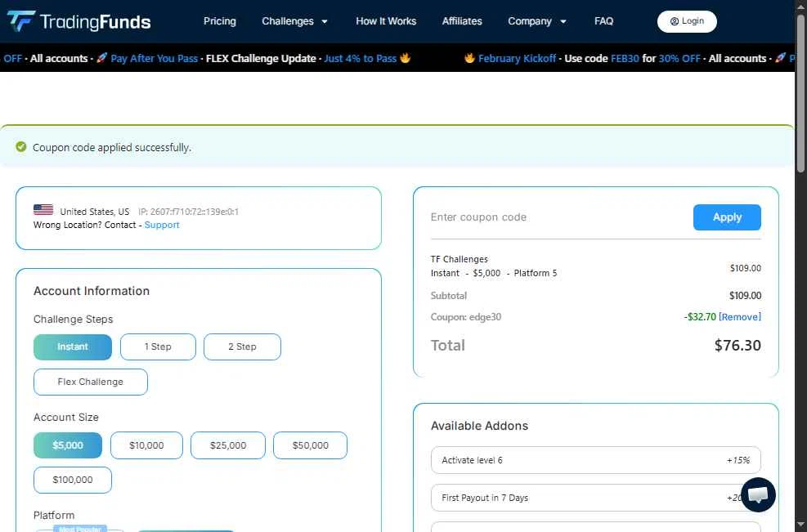
Task: Contact Support about wrong location
Action: pyautogui.click(x=162, y=225)
